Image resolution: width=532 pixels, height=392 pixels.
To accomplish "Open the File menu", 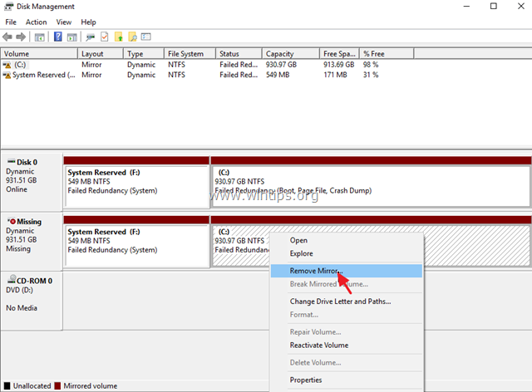I will pyautogui.click(x=11, y=22).
